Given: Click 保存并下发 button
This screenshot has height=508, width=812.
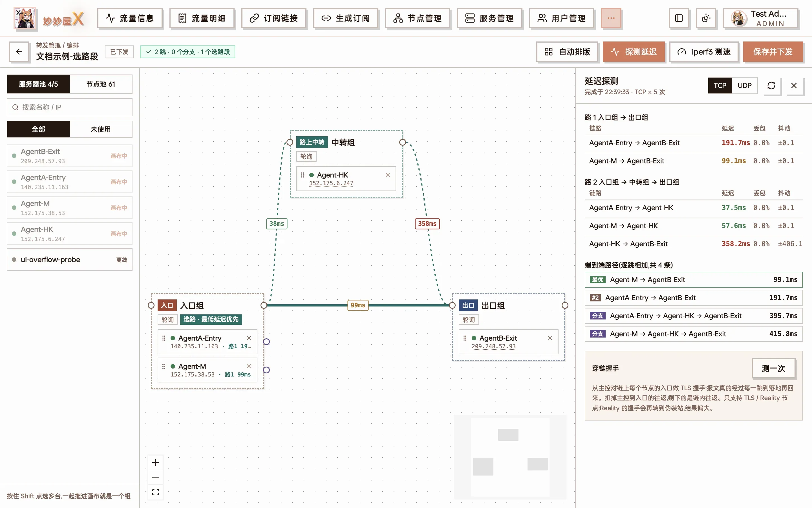Looking at the screenshot, I should (x=773, y=52).
